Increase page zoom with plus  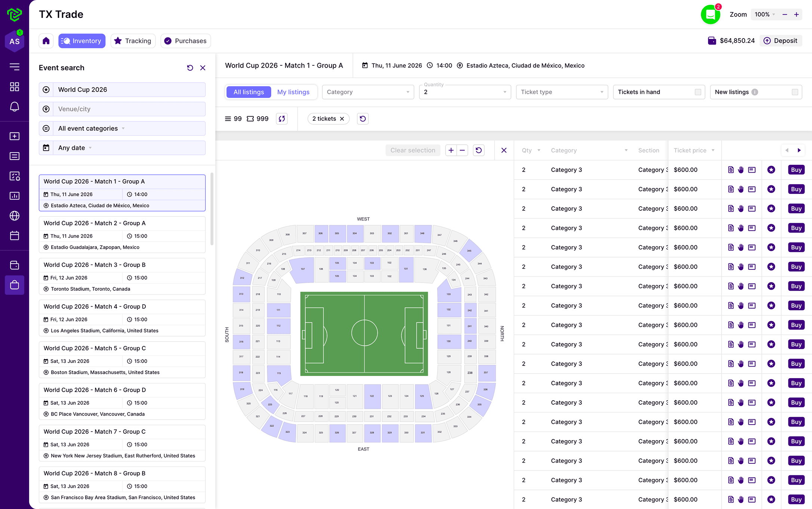coord(797,15)
